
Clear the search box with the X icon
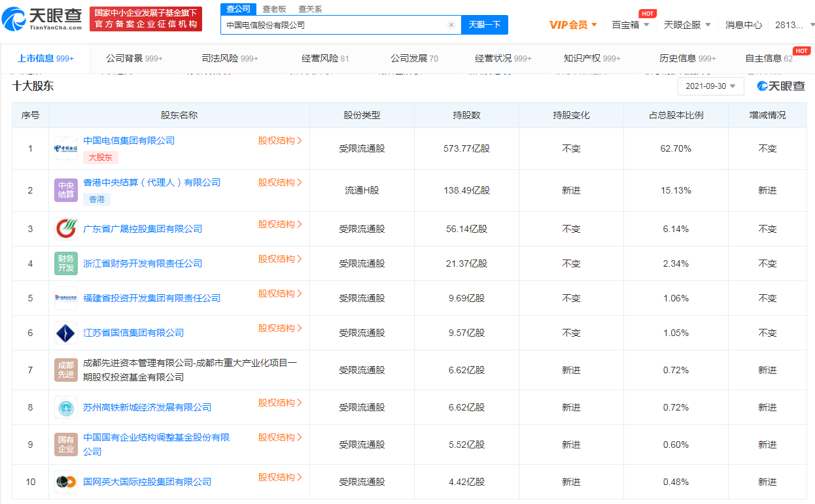pos(451,25)
